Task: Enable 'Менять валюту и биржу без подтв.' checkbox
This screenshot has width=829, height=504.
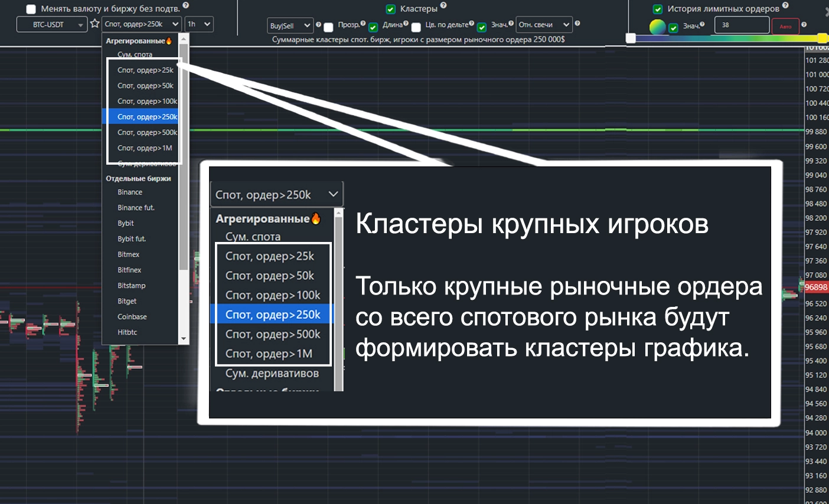Action: coord(31,9)
